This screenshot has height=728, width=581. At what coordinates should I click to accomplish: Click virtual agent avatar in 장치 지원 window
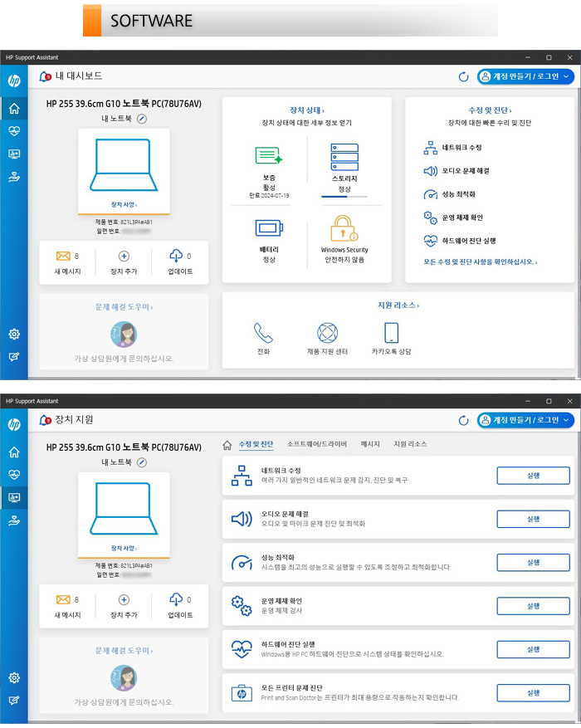click(x=124, y=678)
